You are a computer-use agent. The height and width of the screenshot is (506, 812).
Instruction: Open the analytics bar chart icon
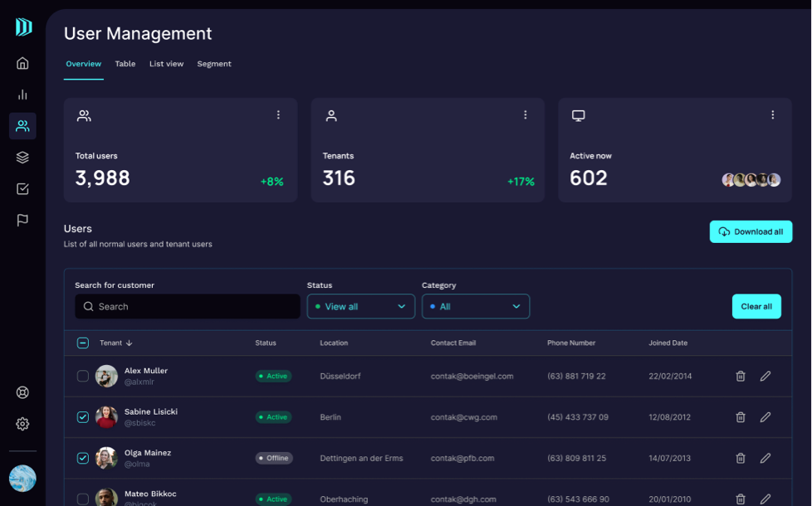pos(22,95)
